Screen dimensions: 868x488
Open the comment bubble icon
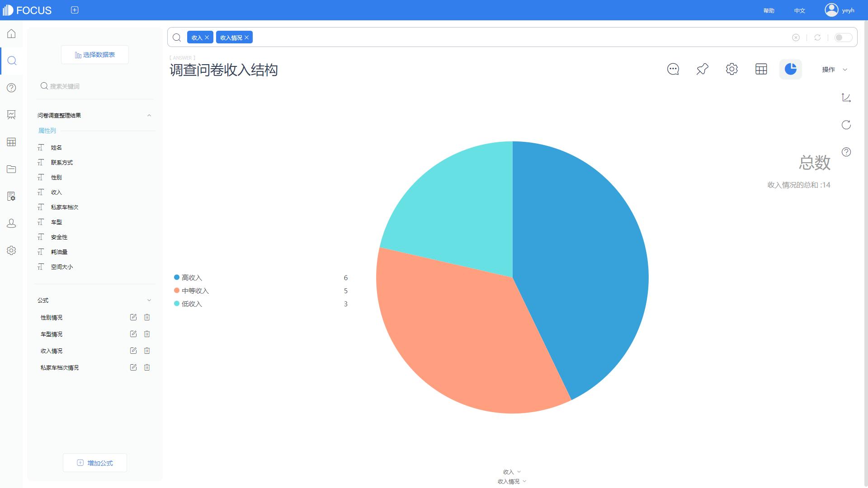tap(673, 69)
